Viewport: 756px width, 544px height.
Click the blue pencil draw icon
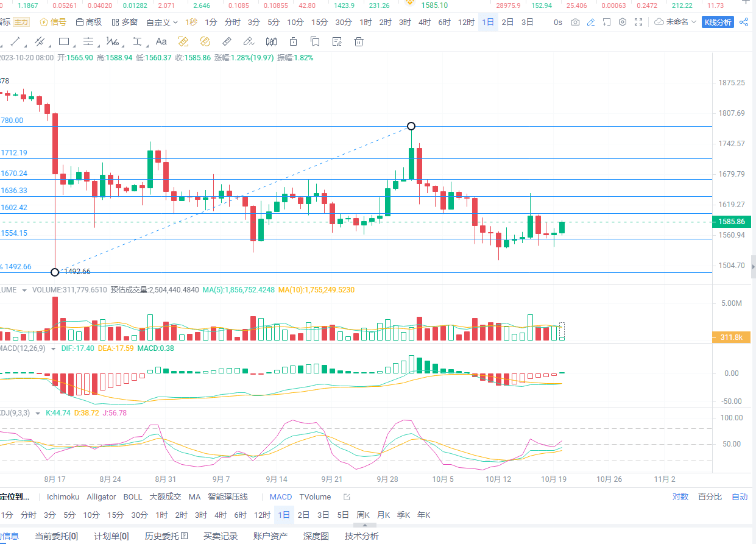(x=590, y=22)
